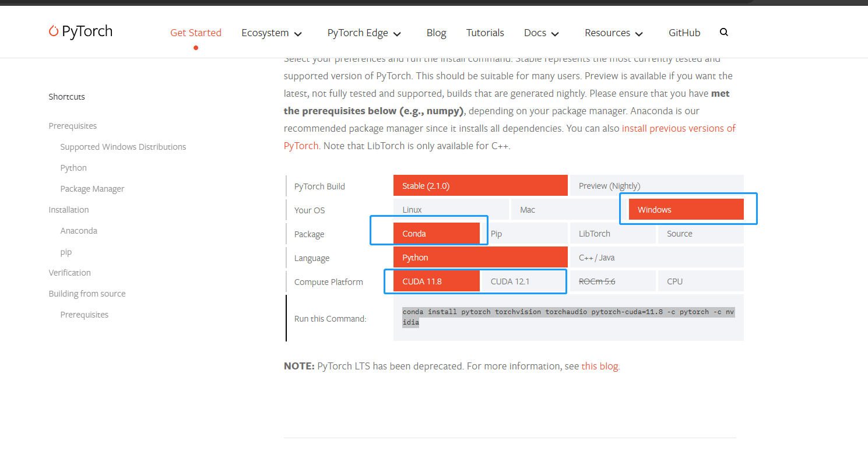Select CUDA 11.8 compute platform

point(437,281)
